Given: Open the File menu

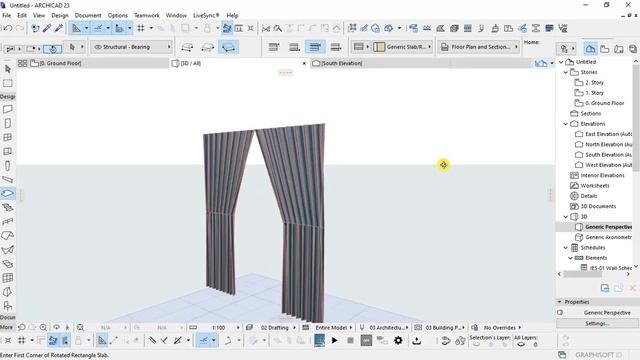Looking at the screenshot, I should pyautogui.click(x=7, y=16).
